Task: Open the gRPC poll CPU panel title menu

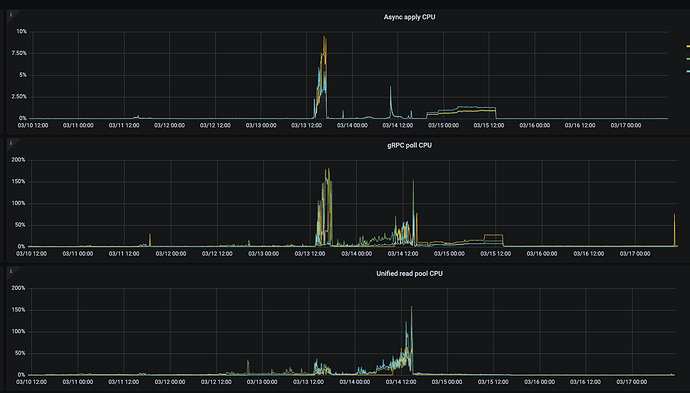Action: tap(409, 145)
